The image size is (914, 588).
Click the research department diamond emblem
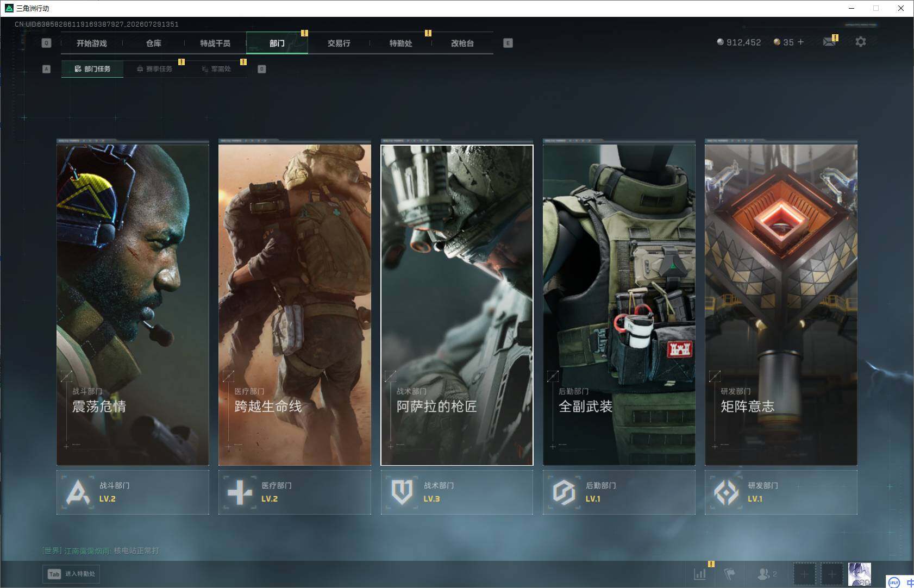coord(726,492)
